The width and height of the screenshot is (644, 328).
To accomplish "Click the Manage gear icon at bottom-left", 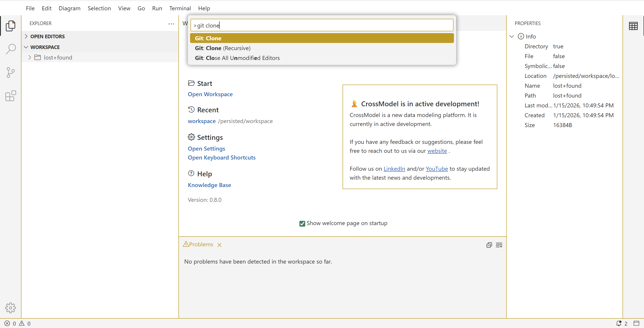I will [x=11, y=308].
